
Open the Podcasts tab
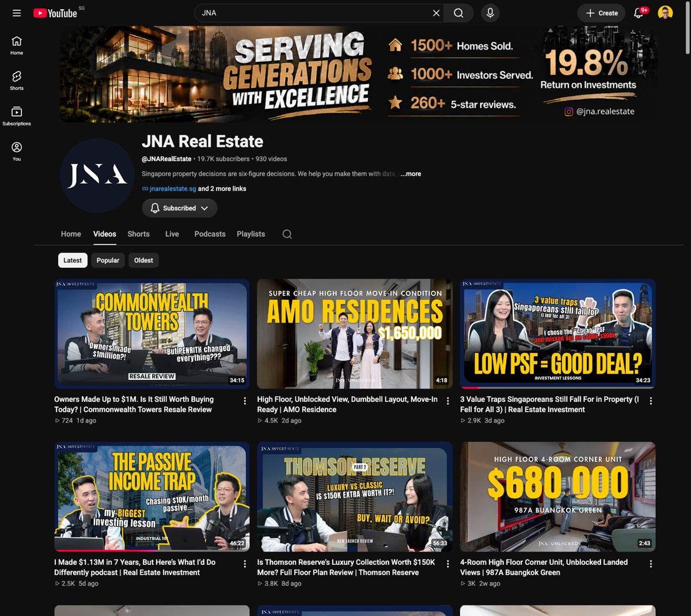pyautogui.click(x=210, y=234)
